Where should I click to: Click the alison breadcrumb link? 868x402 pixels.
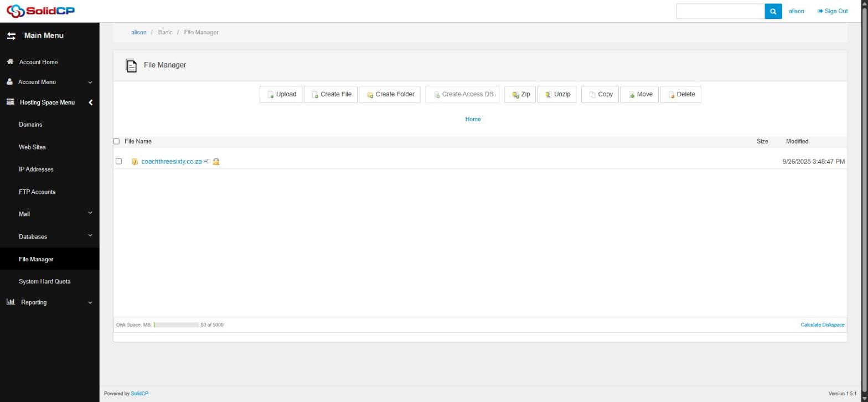(x=139, y=32)
